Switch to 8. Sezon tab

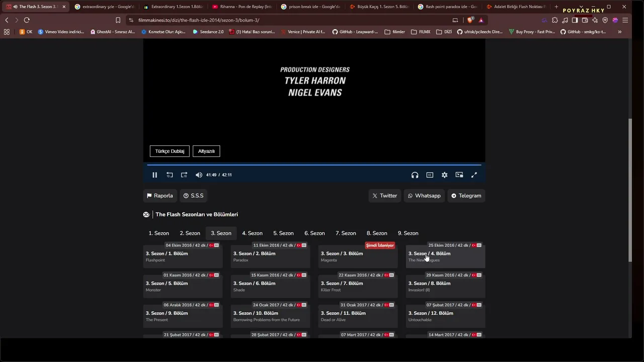[x=377, y=233]
